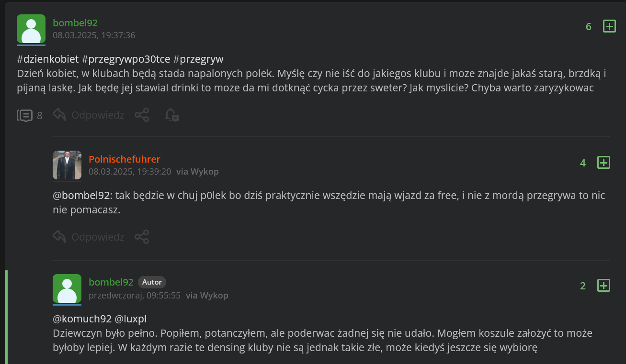Open the @luxpl mention

(130, 319)
